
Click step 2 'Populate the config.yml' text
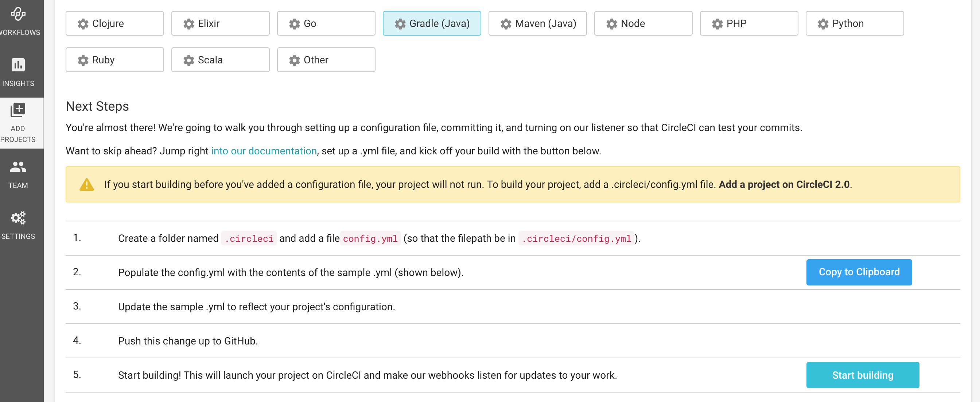[x=291, y=273]
